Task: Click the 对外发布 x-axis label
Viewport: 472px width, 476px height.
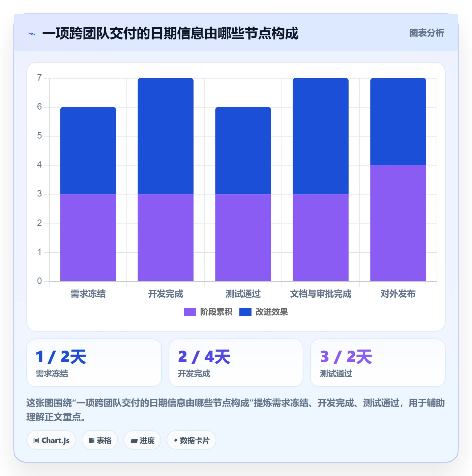Action: (398, 294)
